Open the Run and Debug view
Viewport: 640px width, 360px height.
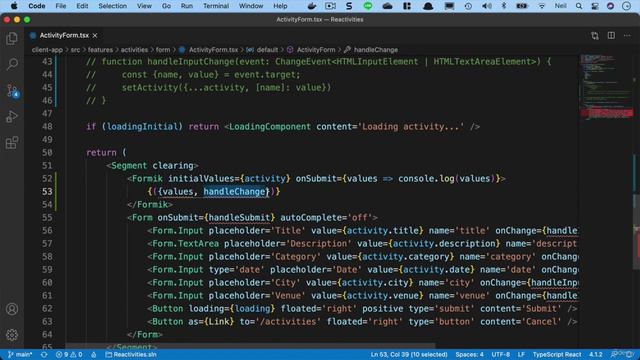[12, 116]
